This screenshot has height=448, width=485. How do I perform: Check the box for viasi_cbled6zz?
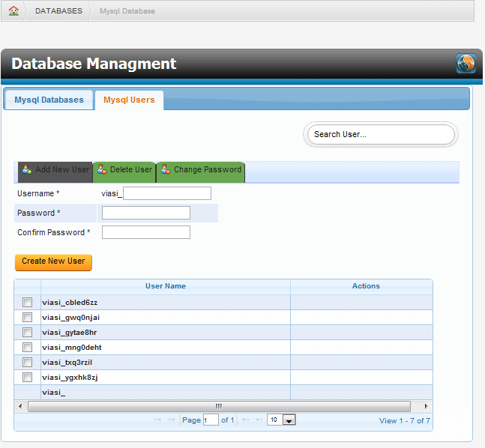click(28, 303)
